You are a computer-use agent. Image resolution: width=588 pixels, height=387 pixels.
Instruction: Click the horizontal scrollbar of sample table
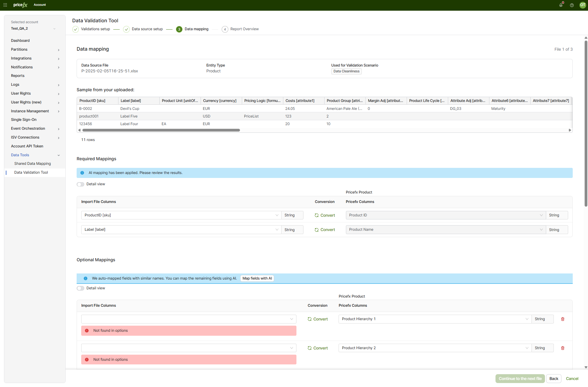click(161, 130)
